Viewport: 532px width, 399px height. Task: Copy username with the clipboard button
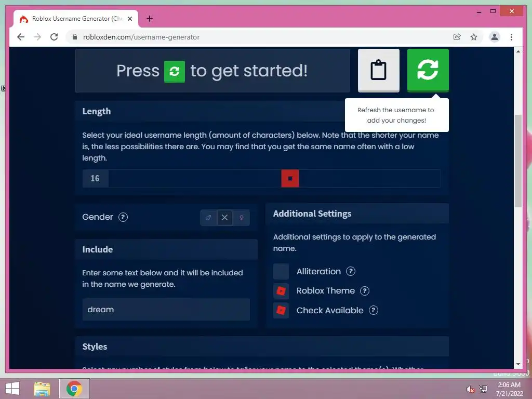[x=379, y=70]
